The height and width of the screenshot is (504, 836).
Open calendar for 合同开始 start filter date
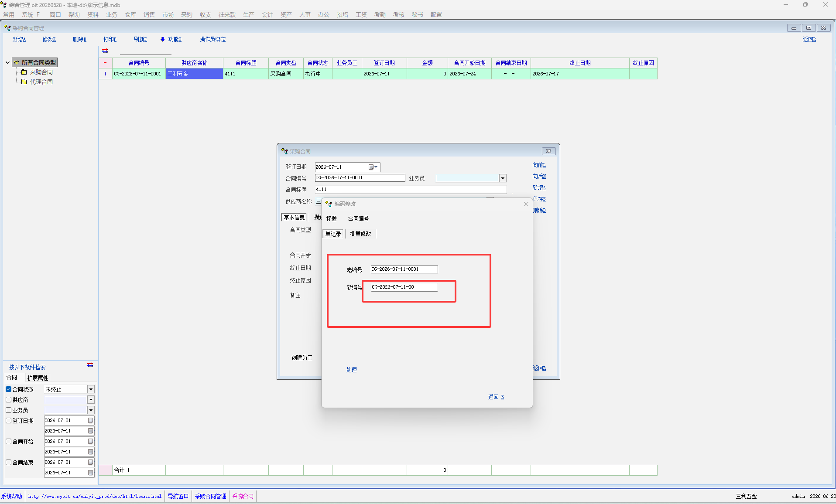coord(91,441)
